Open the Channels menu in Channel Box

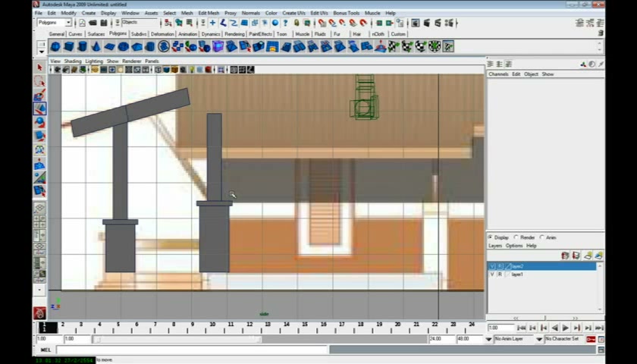[x=498, y=74]
